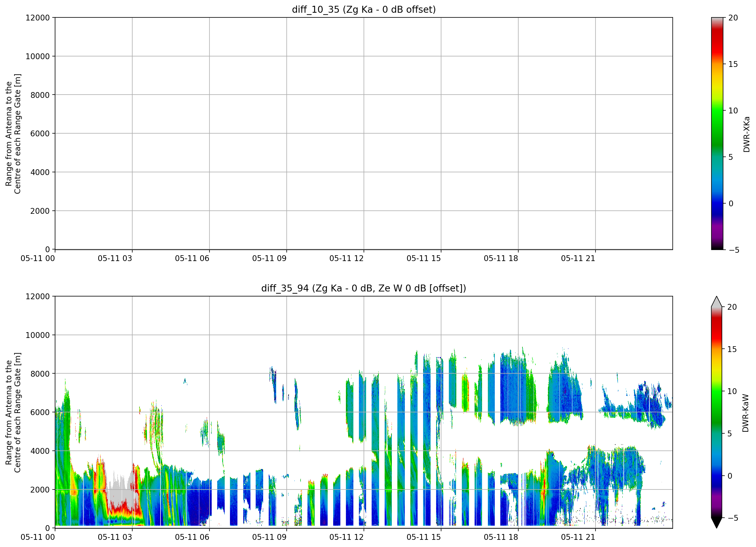Viewport: 756px width, 547px height.
Task: Click the 05-11 09 tick label on the bottom plot
Action: (269, 537)
